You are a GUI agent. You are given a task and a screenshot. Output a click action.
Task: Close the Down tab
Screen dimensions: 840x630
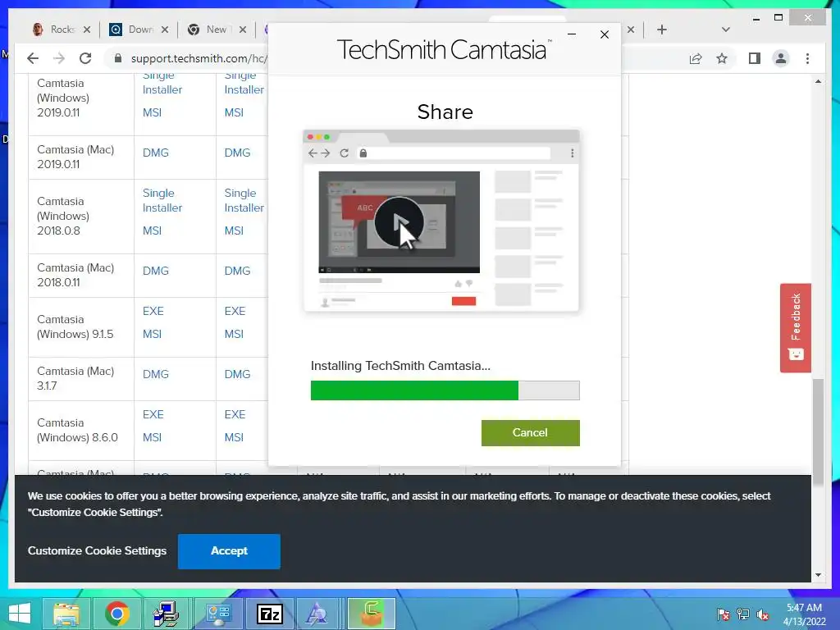pos(165,30)
